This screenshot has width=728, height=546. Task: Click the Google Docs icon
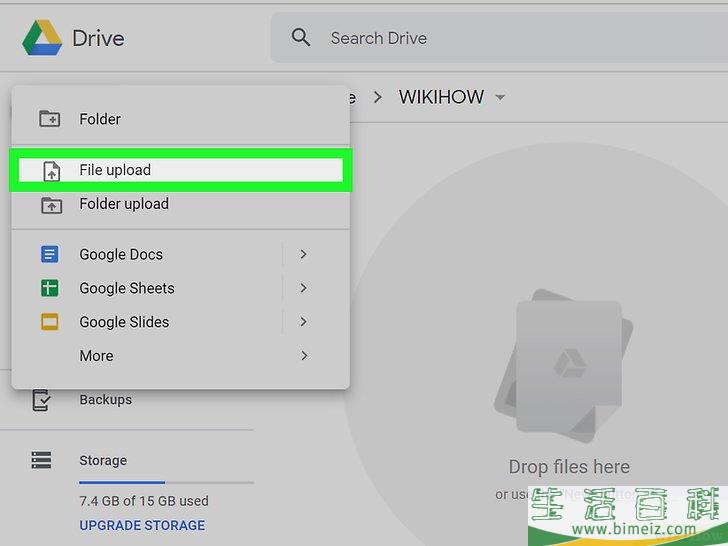point(50,254)
